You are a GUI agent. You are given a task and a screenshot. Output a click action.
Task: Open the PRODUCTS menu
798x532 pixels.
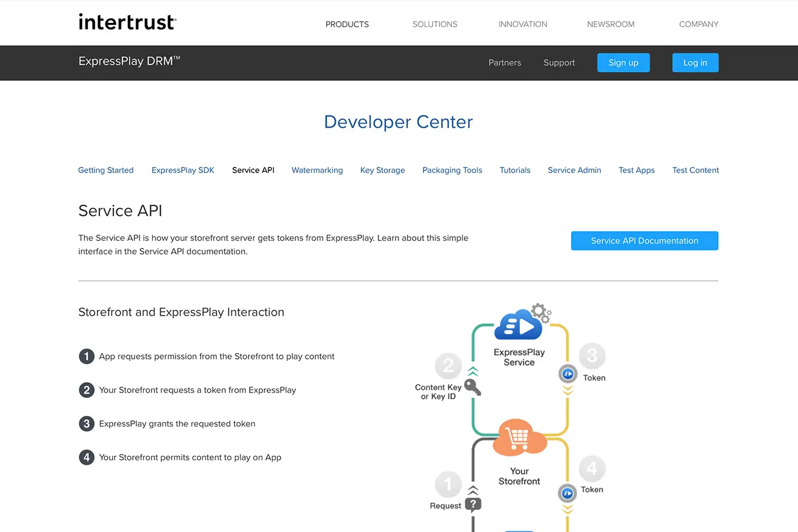(x=347, y=24)
